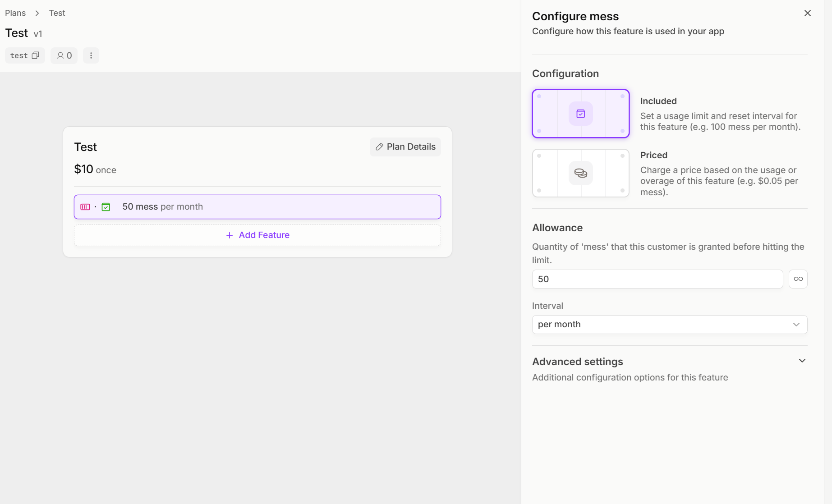Click the Test breadcrumb item
Image resolution: width=832 pixels, height=504 pixels.
[x=57, y=13]
